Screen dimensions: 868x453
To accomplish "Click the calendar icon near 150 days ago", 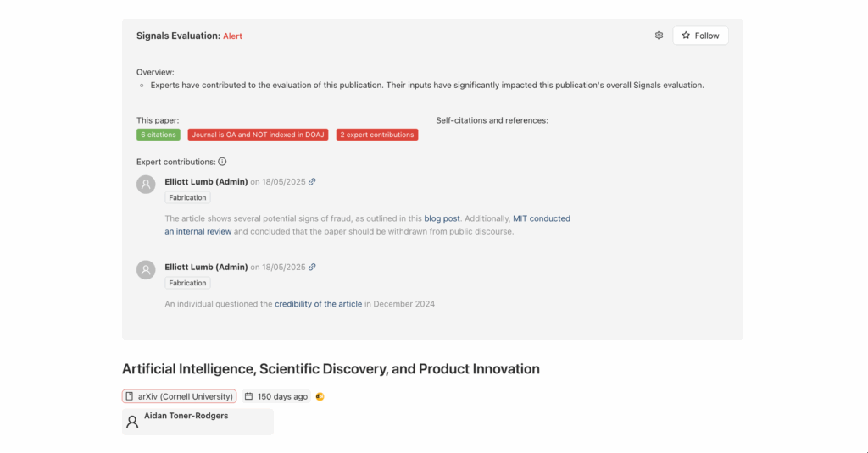I will pos(248,396).
